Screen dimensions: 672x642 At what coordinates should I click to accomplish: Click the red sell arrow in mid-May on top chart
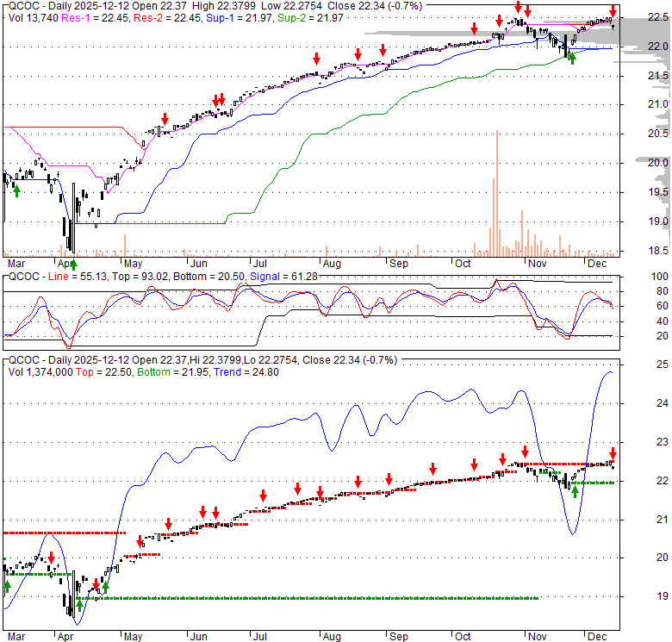click(x=165, y=119)
